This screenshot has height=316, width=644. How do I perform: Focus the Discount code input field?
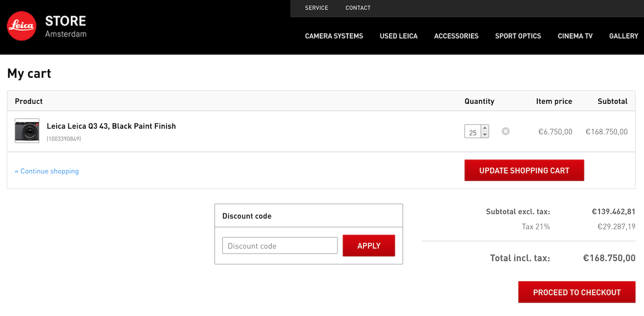pyautogui.click(x=280, y=246)
